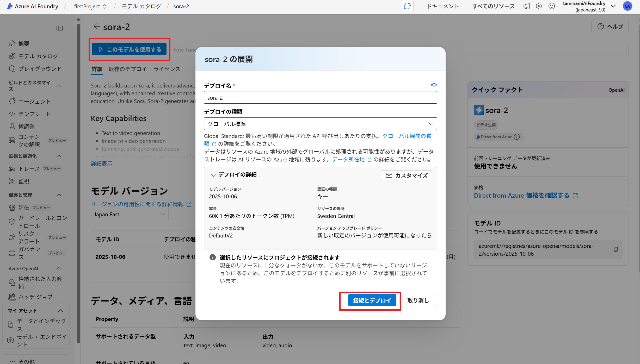
Task: Switch to the ライセンス tab
Action: [x=167, y=69]
